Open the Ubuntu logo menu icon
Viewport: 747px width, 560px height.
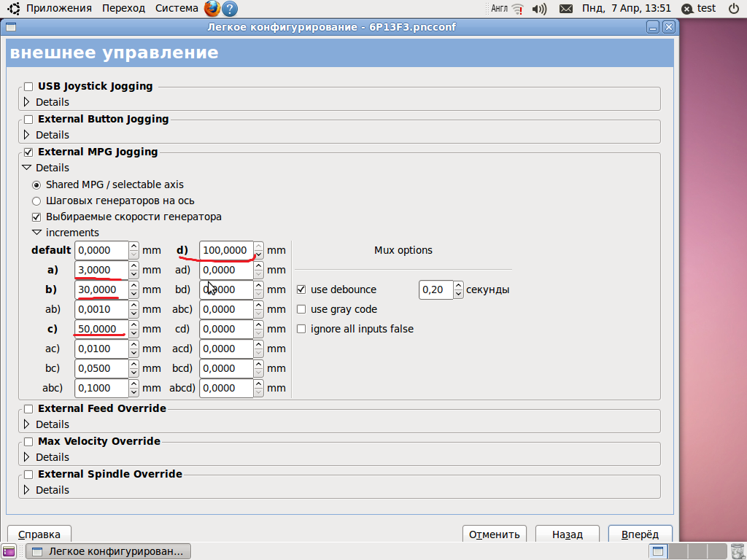[x=14, y=8]
